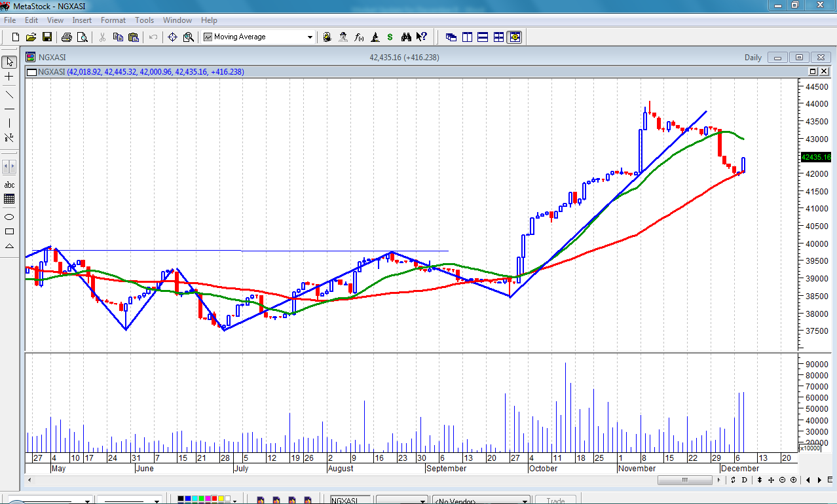
Task: Click the Save disk icon
Action: coord(47,37)
